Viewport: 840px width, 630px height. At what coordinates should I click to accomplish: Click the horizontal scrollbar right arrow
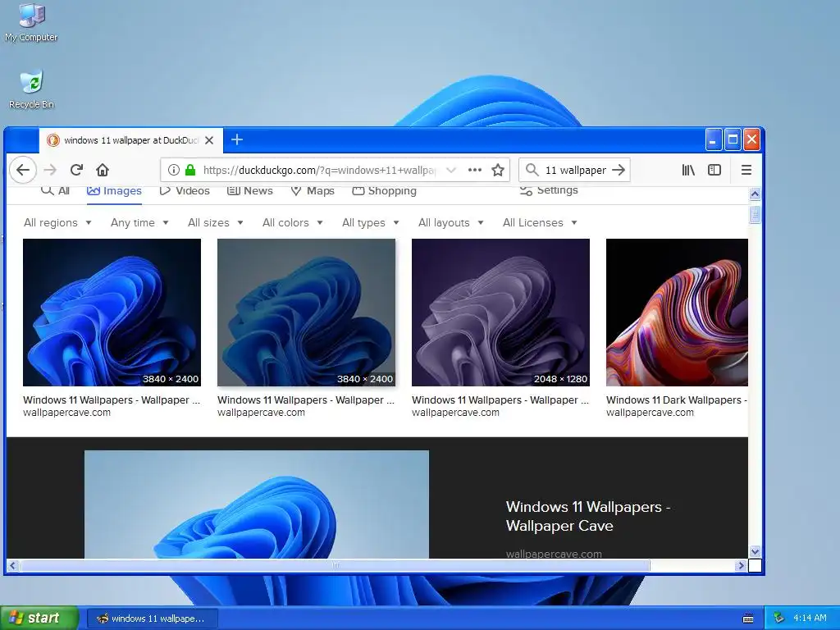pos(742,565)
